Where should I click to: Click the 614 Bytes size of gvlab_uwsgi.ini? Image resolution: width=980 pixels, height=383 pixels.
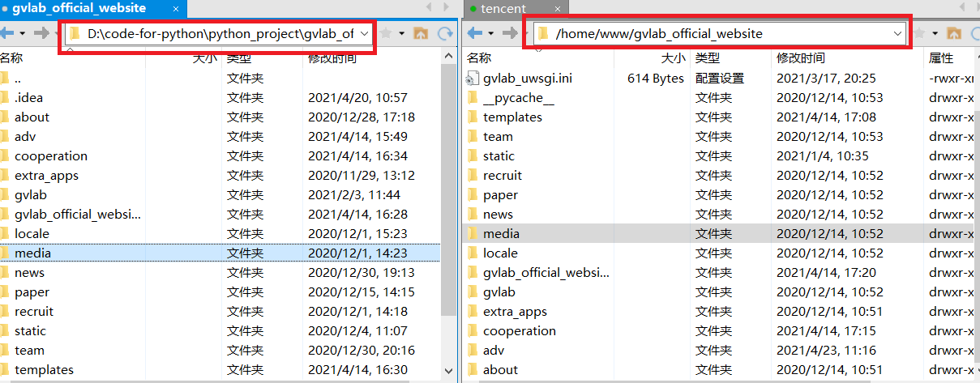click(656, 78)
